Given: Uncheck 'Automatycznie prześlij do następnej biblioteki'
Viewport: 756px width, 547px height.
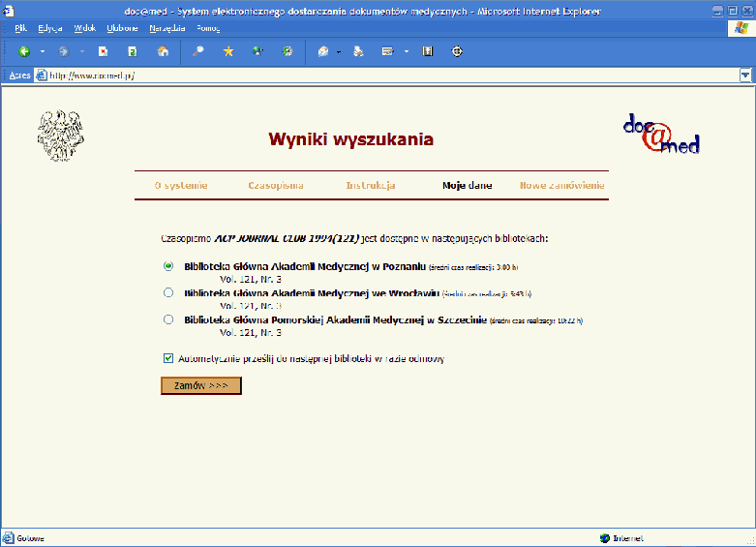Looking at the screenshot, I should (168, 359).
